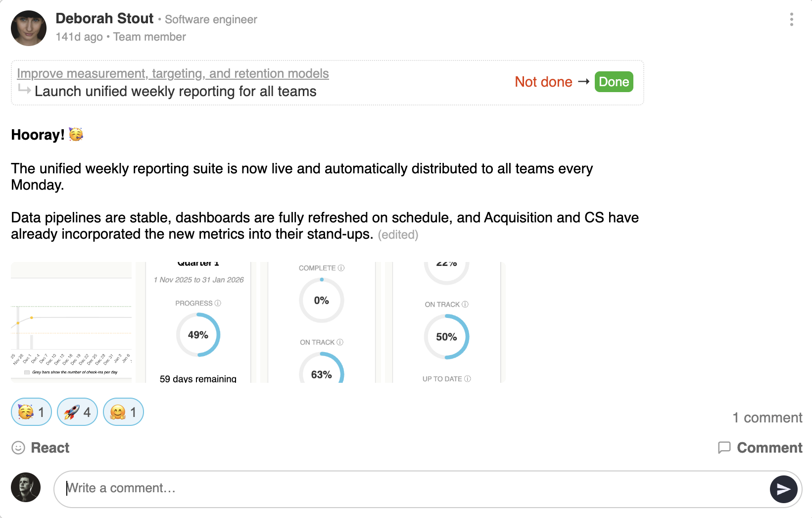Screen dimensions: 812x518
Task: Toggle the rocket emoji reaction
Action: click(77, 412)
